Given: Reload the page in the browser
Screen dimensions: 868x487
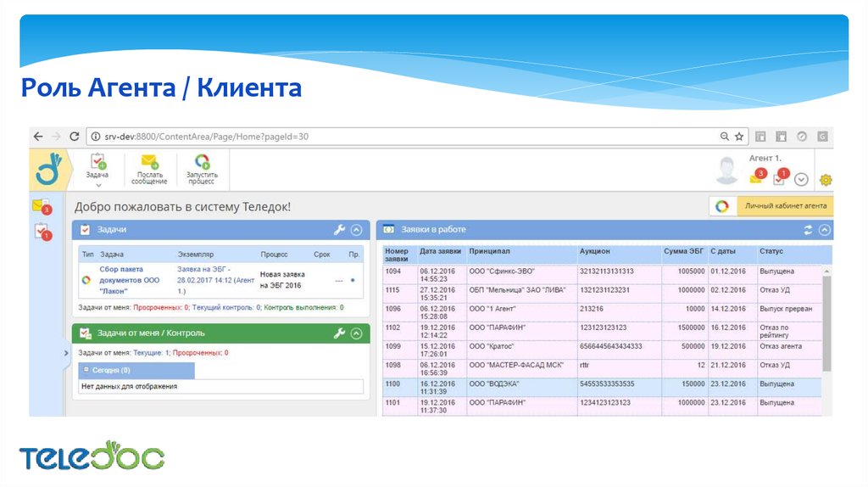Looking at the screenshot, I should [x=75, y=137].
